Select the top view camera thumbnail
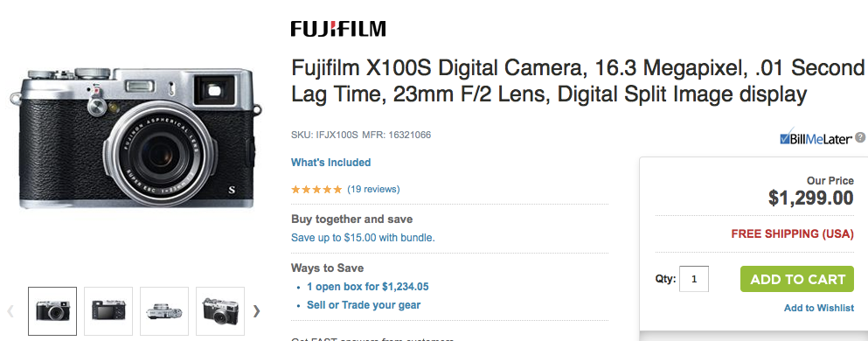Image resolution: width=868 pixels, height=341 pixels. tap(164, 311)
